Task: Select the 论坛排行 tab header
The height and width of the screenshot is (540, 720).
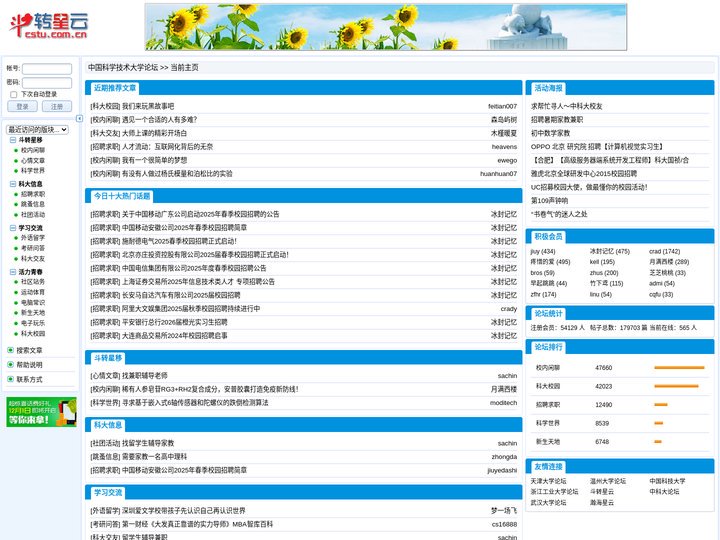Action: point(548,347)
